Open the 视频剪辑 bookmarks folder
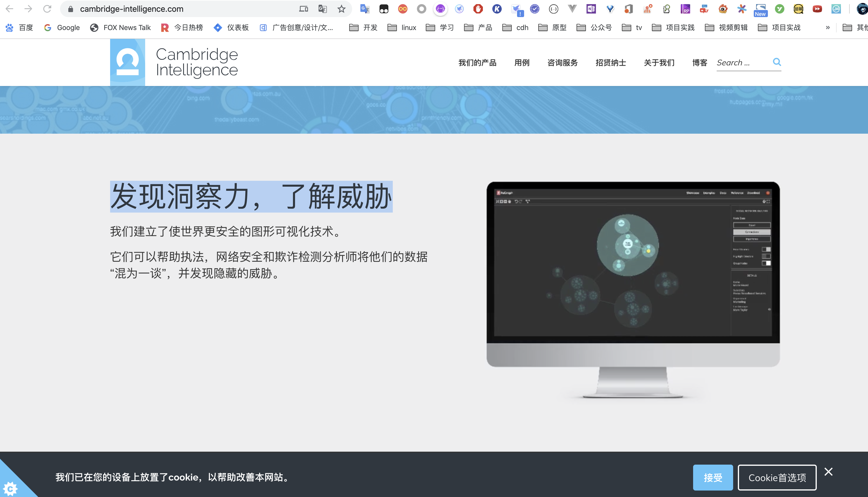 [726, 28]
